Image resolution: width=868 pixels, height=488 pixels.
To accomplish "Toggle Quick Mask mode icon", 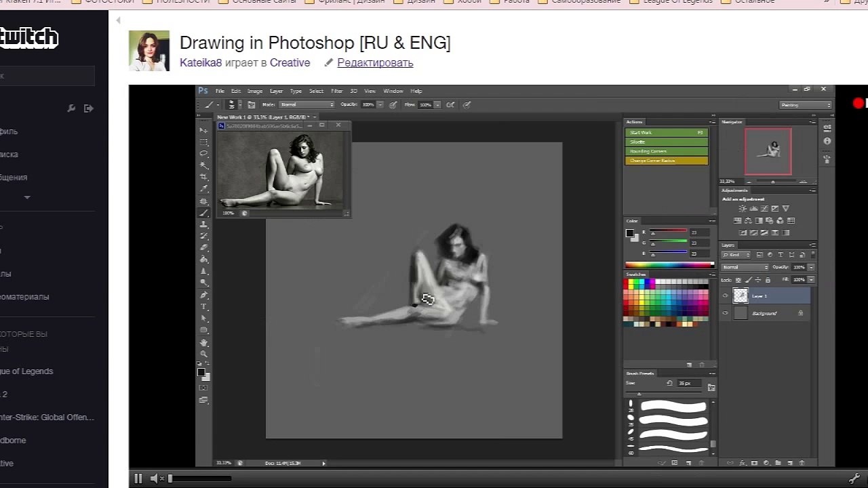I will click(203, 388).
